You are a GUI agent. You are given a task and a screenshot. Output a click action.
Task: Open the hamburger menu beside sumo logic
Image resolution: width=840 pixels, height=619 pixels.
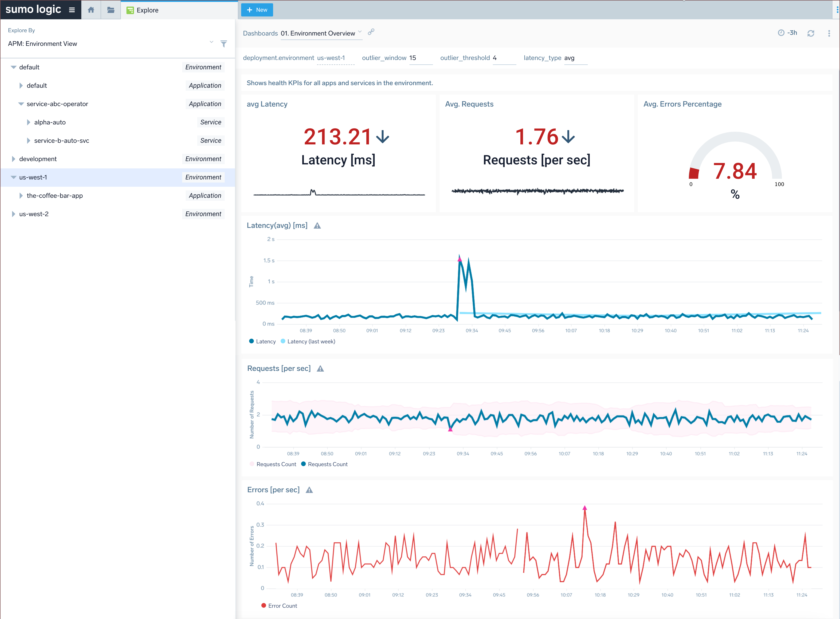click(72, 10)
